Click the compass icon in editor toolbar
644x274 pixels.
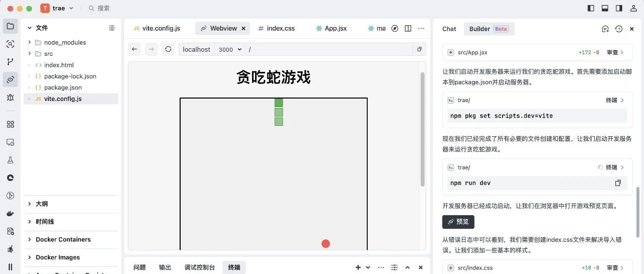click(395, 29)
